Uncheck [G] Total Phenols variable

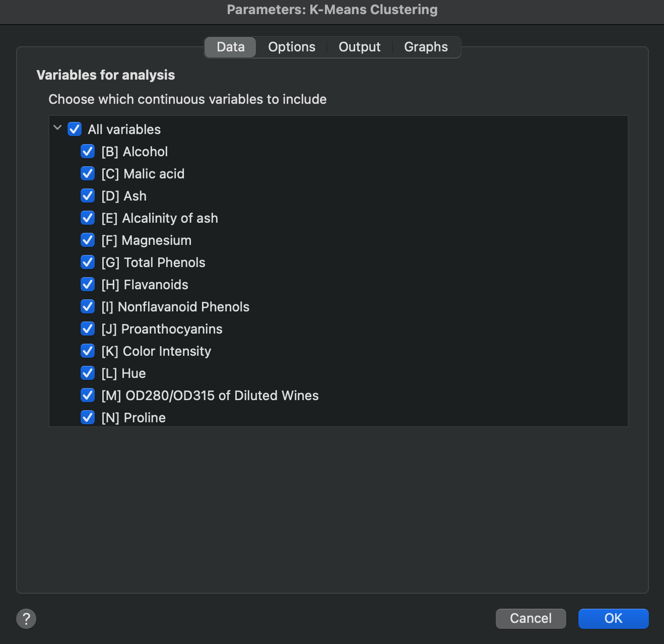88,262
